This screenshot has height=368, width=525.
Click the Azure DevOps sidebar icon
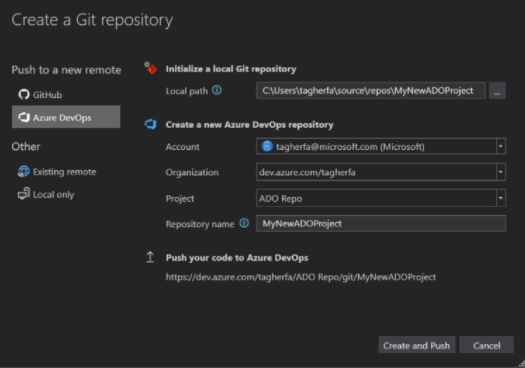coord(24,117)
